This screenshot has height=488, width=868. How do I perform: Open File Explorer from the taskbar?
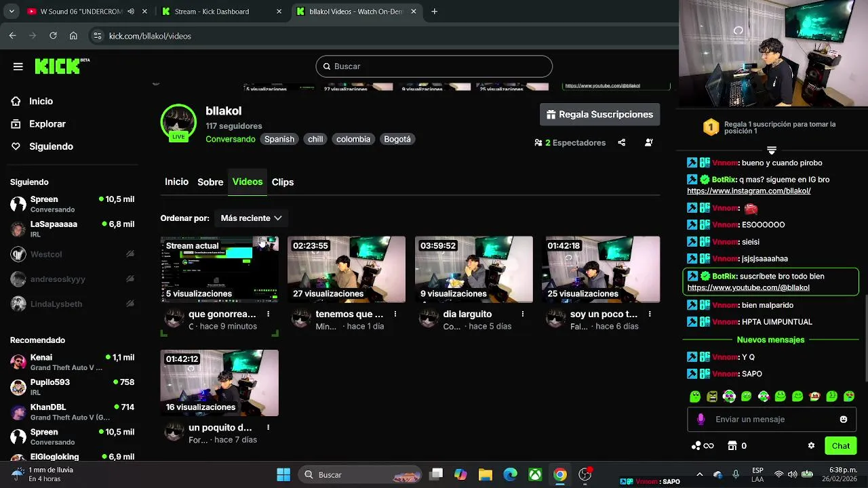click(486, 474)
